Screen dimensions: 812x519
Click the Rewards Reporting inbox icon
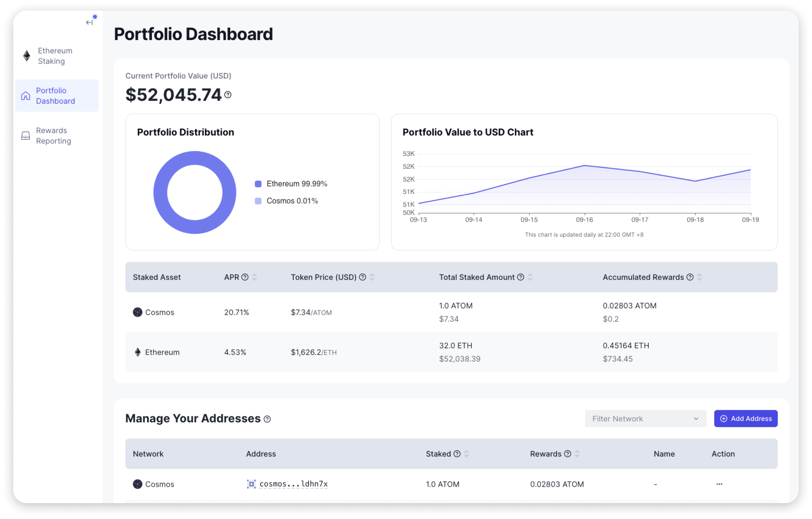click(25, 136)
